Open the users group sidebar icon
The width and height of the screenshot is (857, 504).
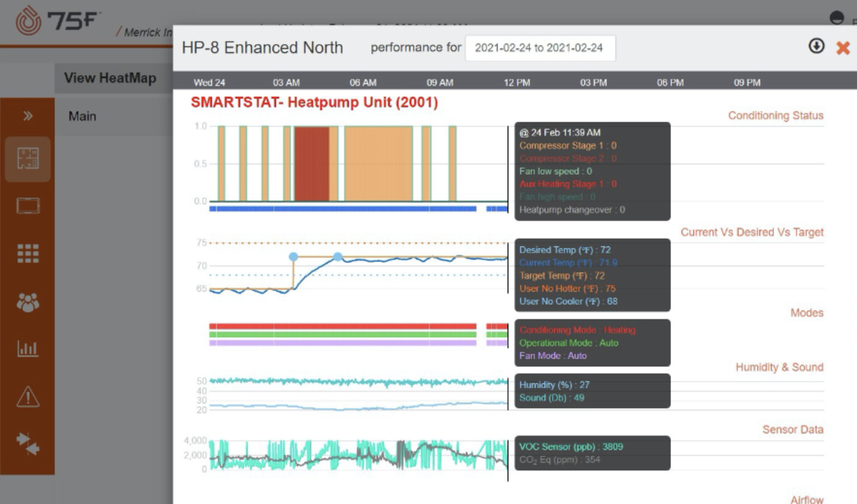point(28,302)
